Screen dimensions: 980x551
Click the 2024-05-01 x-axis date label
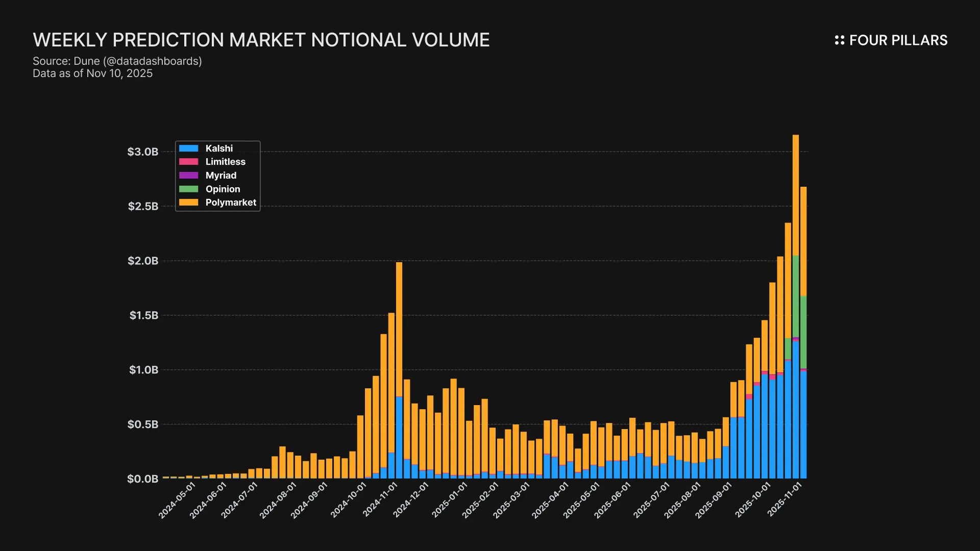[x=177, y=500]
